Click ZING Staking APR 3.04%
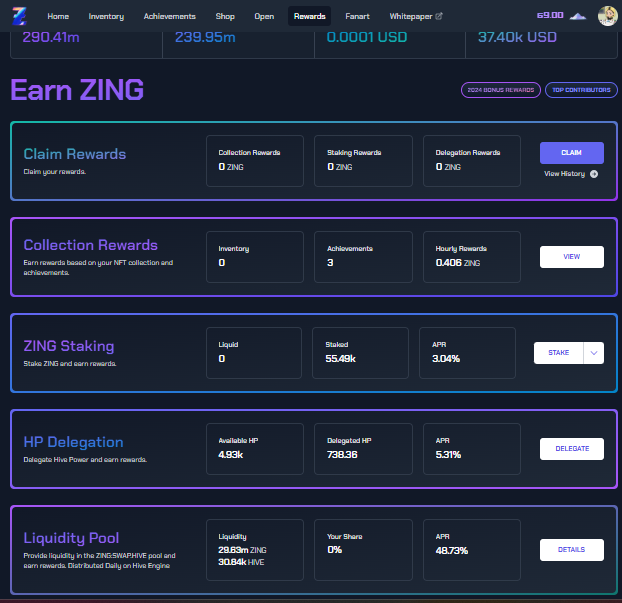Image resolution: width=622 pixels, height=603 pixels. click(x=446, y=359)
